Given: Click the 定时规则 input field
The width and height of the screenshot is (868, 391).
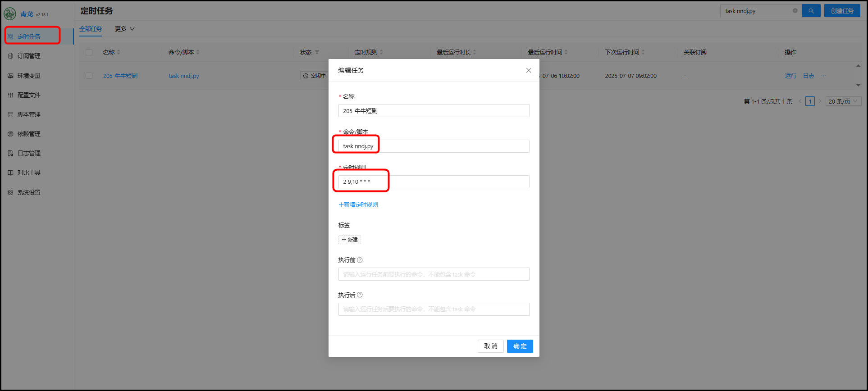Looking at the screenshot, I should (434, 182).
